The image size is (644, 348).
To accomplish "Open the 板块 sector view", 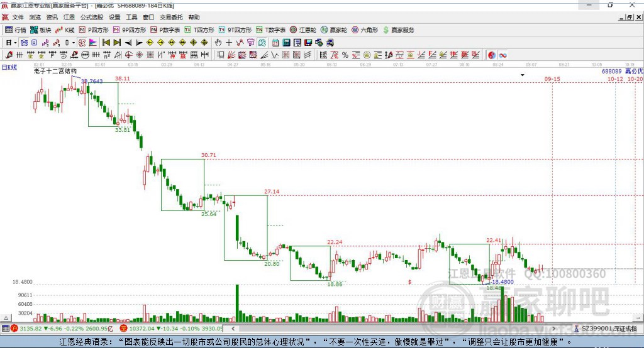I will click(41, 30).
